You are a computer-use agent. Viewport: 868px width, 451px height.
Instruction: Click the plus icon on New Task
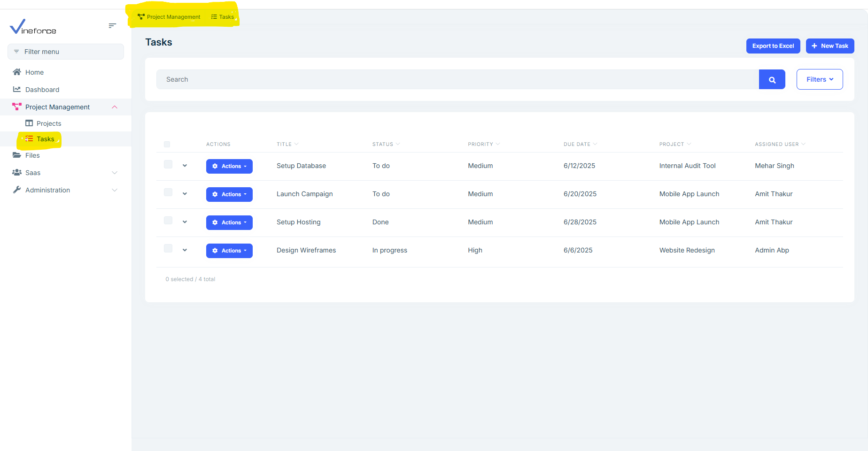[814, 46]
